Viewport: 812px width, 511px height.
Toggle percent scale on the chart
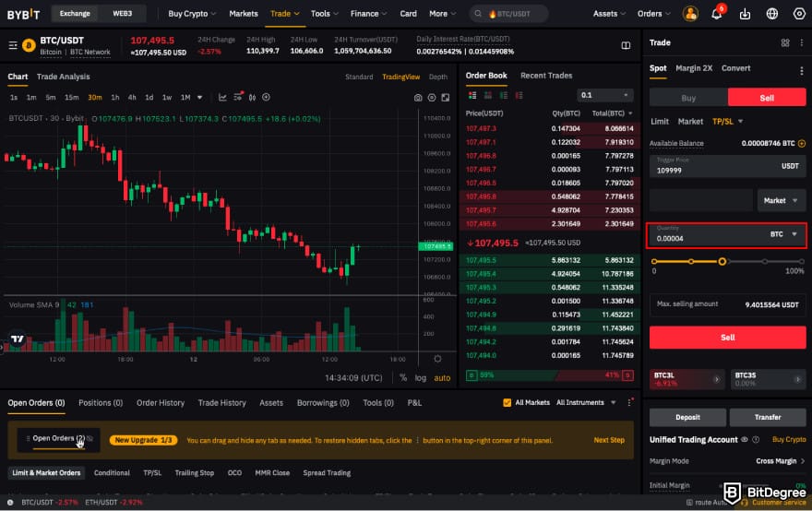(403, 378)
